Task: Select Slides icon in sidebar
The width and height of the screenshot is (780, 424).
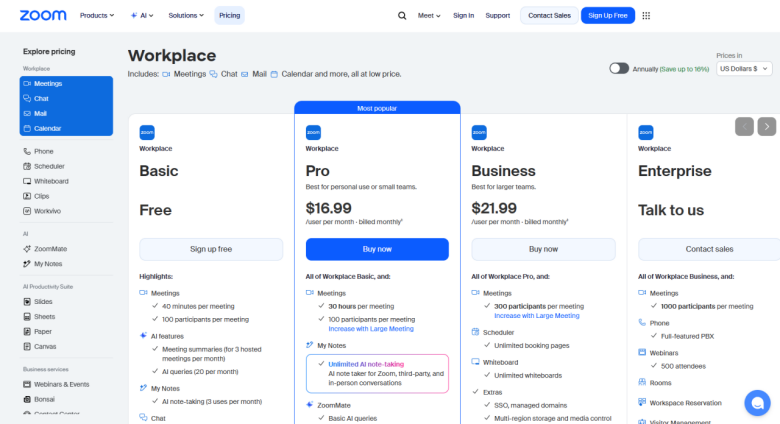Action: point(27,302)
